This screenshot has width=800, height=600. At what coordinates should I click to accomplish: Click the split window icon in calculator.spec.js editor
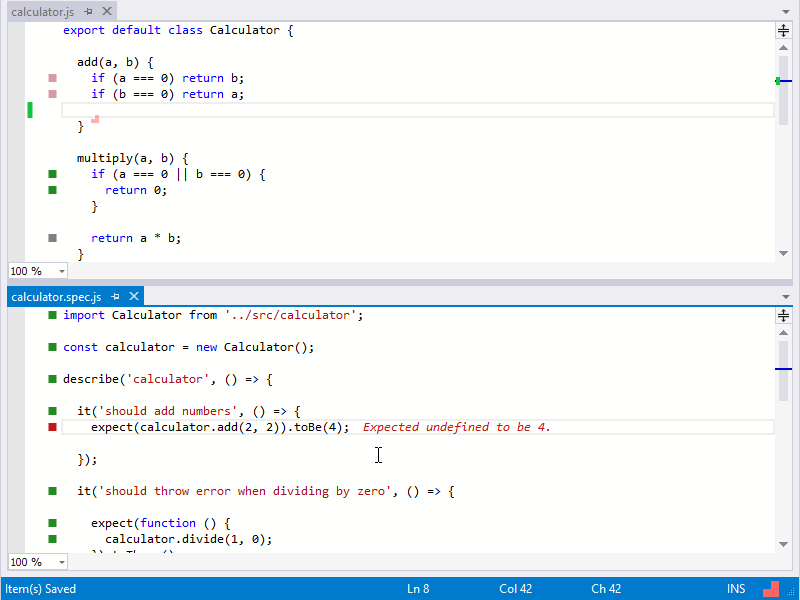784,314
